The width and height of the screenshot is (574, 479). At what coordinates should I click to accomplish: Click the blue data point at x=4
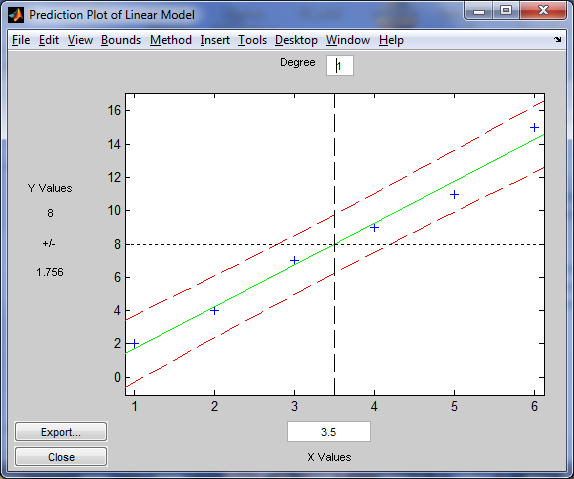tap(374, 227)
